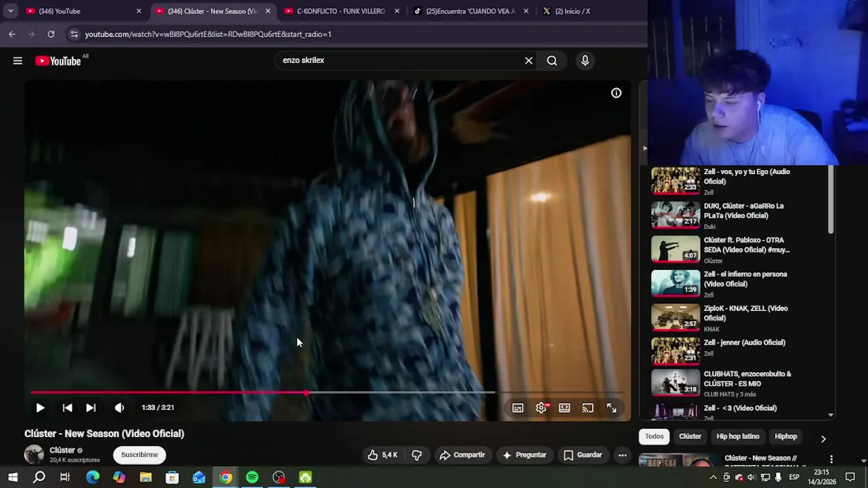Image resolution: width=868 pixels, height=488 pixels.
Task: Open File Explorer from the taskbar
Action: (146, 478)
